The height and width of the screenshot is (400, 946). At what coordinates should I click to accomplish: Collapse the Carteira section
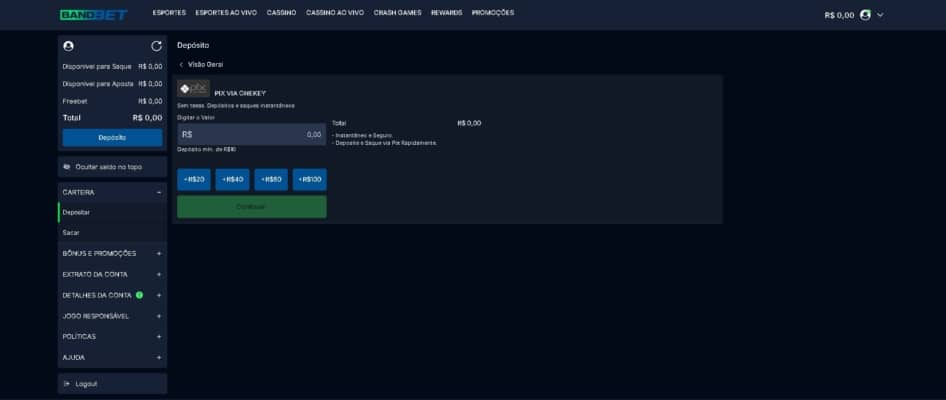[159, 192]
